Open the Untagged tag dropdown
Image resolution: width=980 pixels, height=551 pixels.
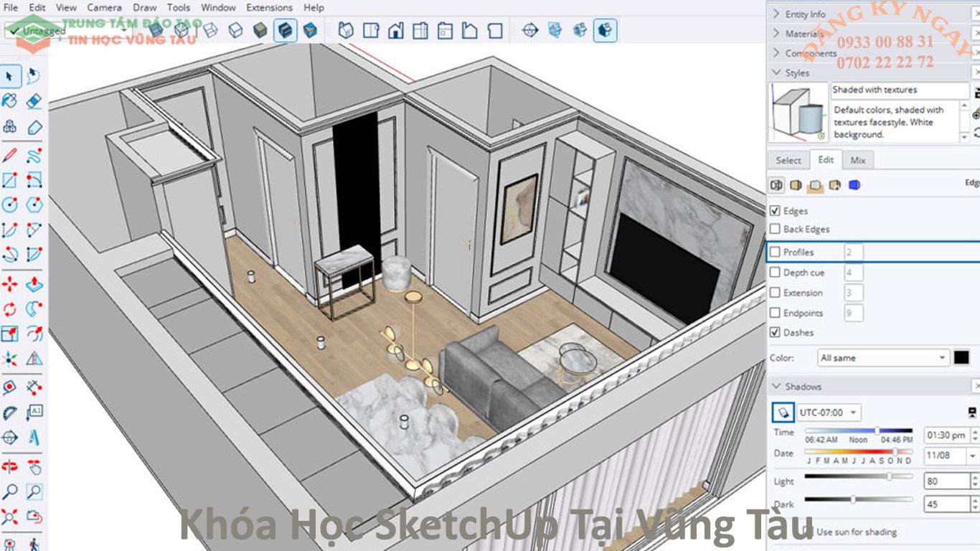(68, 31)
